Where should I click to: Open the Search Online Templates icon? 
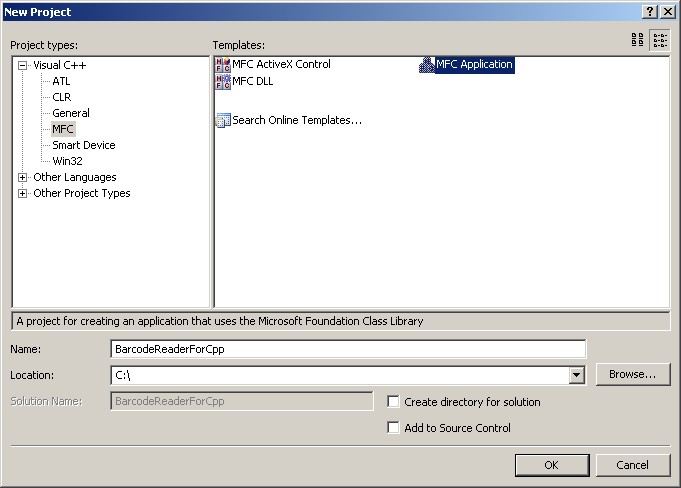coord(223,121)
